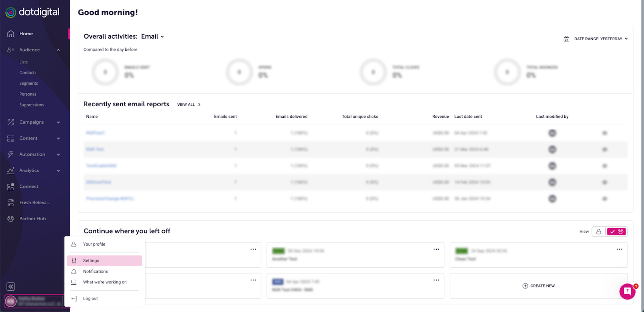Screen dimensions: 644x312
Task: Expand the Campaigns menu section
Action: [x=58, y=122]
